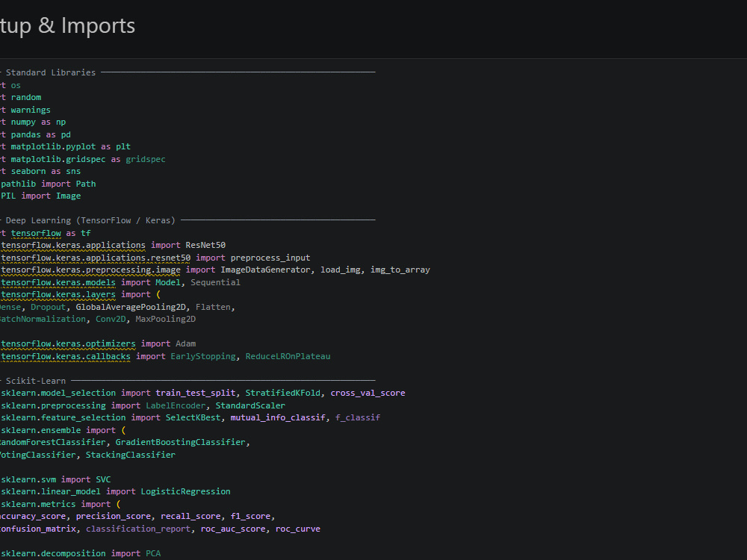Click 'pandas as pd' import line
This screenshot has width=747, height=560.
point(41,134)
